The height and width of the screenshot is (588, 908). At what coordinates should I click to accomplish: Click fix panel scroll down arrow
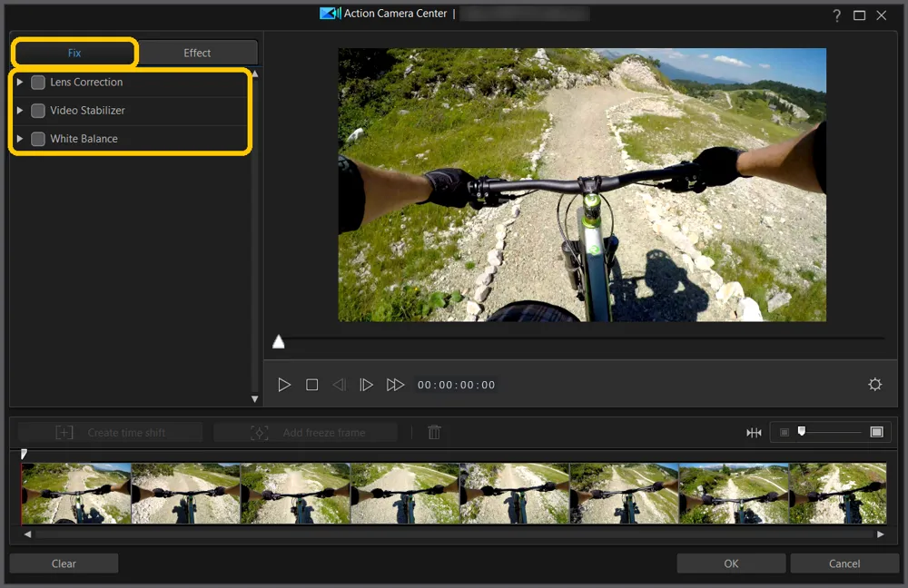[254, 398]
